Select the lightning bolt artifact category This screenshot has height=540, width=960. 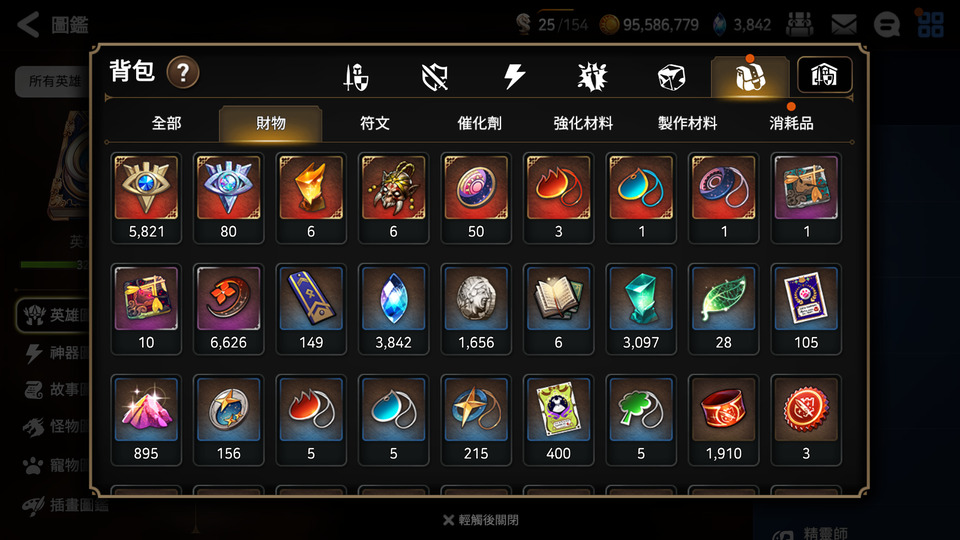point(514,77)
